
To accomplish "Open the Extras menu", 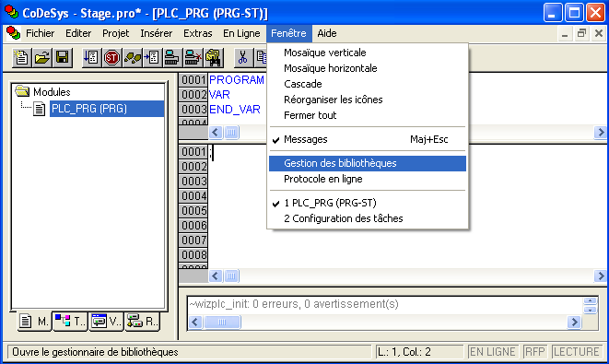I will click(198, 33).
